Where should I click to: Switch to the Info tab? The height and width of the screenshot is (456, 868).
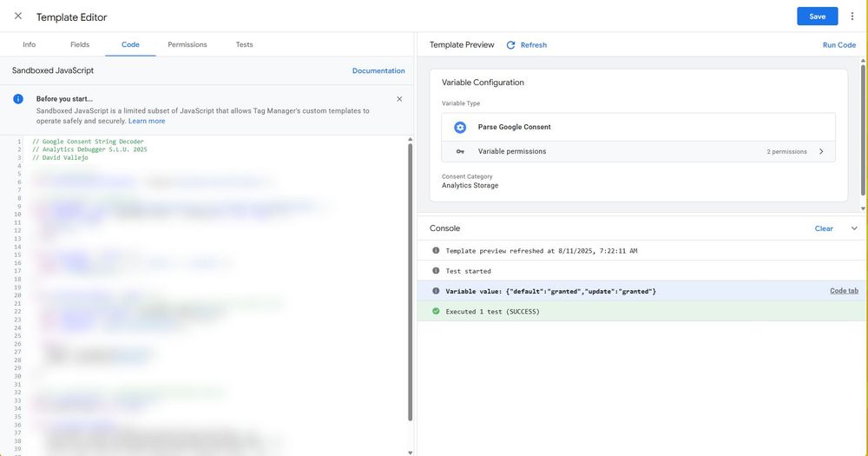coord(30,44)
